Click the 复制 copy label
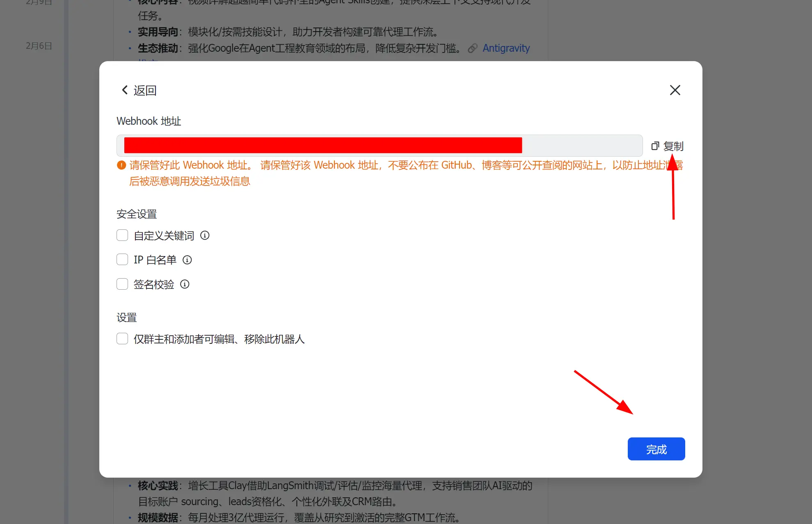Viewport: 812px width, 524px height. (673, 146)
